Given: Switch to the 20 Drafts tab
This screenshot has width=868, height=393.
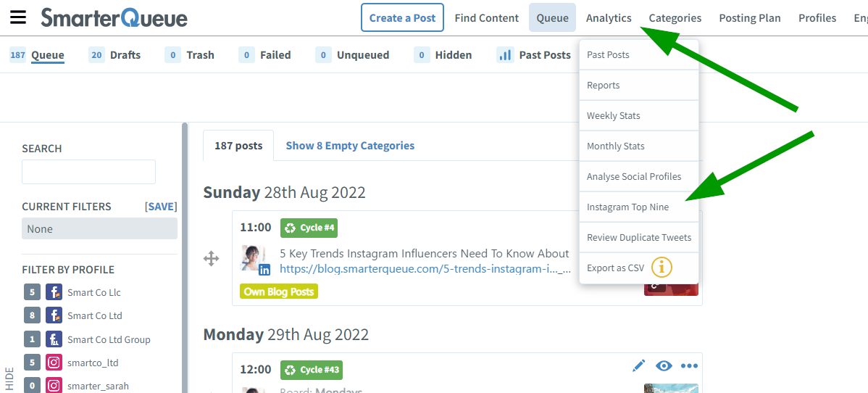Looking at the screenshot, I should 114,55.
